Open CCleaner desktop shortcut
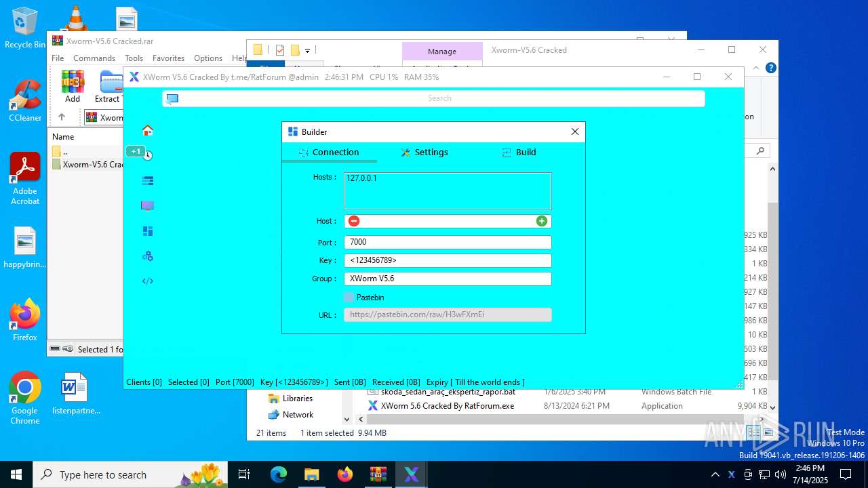The image size is (868, 488). (x=25, y=100)
